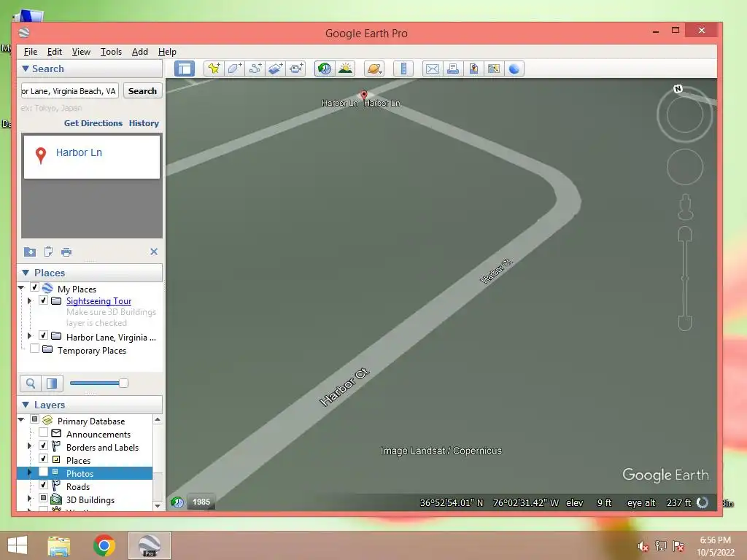Copy search results to My Places folder icon
747x560 pixels.
[x=29, y=252]
